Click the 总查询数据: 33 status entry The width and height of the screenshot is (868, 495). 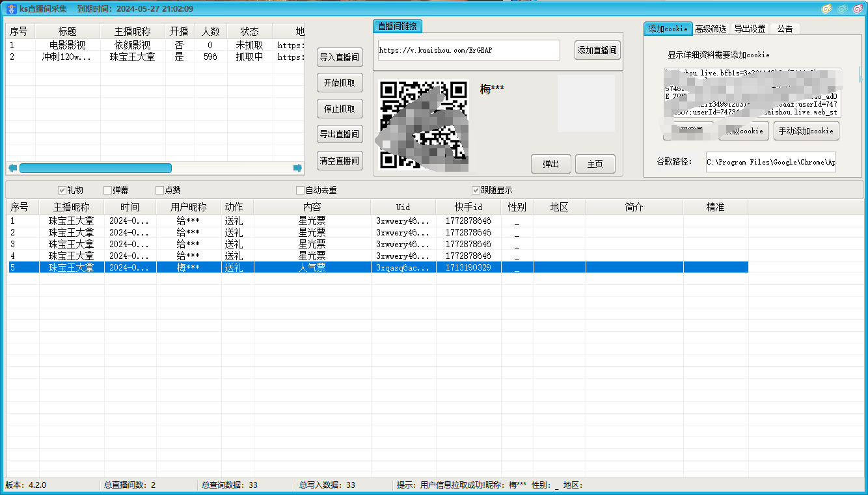[x=230, y=485]
